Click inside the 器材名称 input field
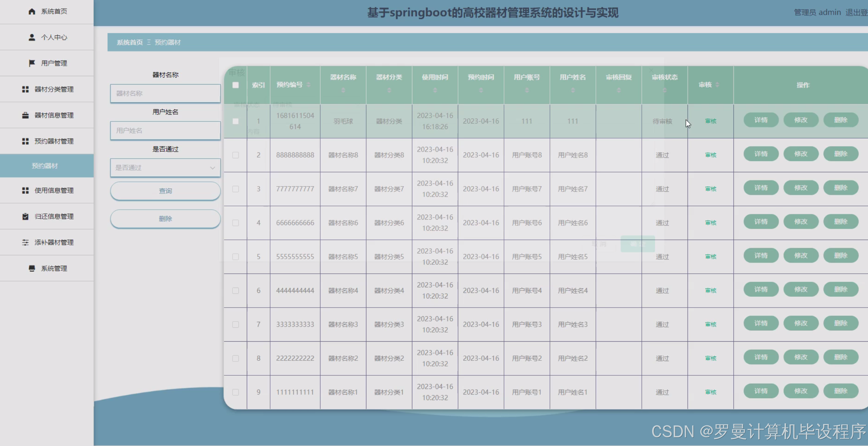The width and height of the screenshot is (868, 446). pos(165,93)
